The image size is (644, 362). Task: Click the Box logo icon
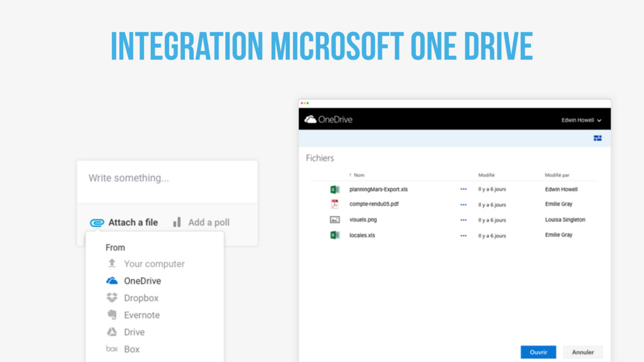pyautogui.click(x=112, y=349)
